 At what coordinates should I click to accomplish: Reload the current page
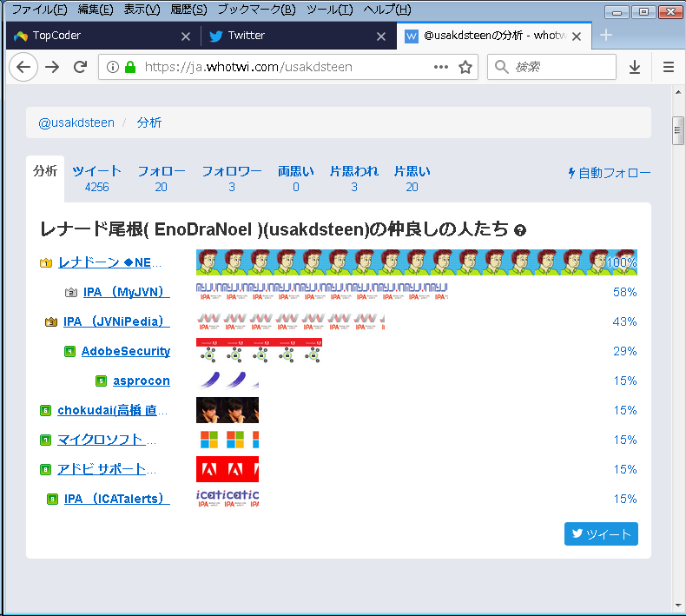point(80,67)
